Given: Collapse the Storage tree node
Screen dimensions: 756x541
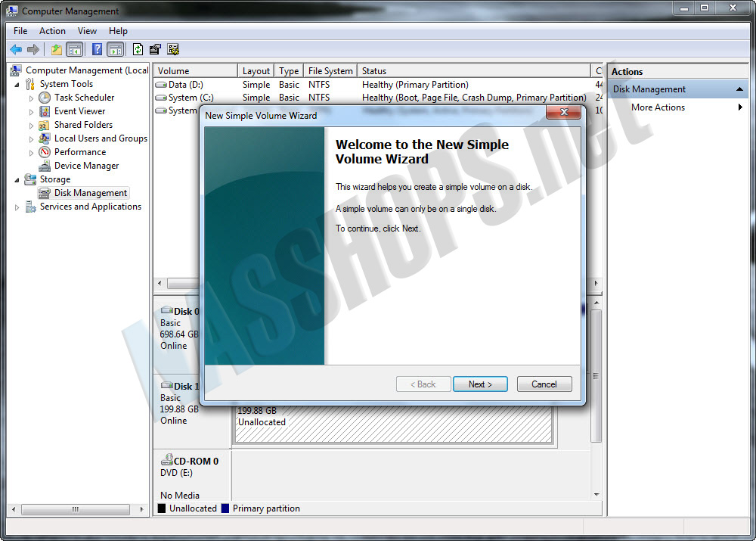Looking at the screenshot, I should [17, 180].
